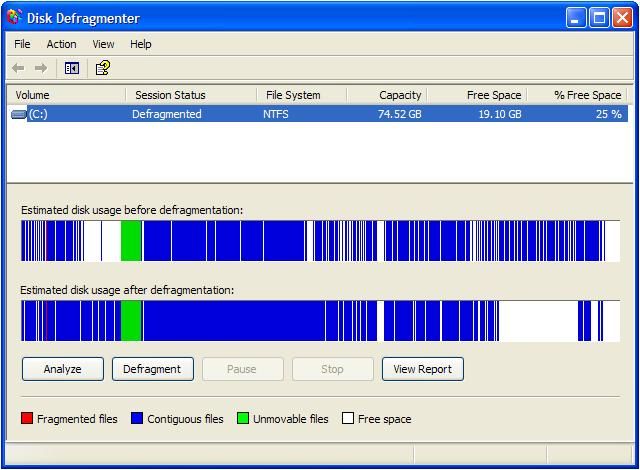Image resolution: width=640 pixels, height=470 pixels.
Task: Click the red Fragmented files swatch
Action: click(x=27, y=418)
